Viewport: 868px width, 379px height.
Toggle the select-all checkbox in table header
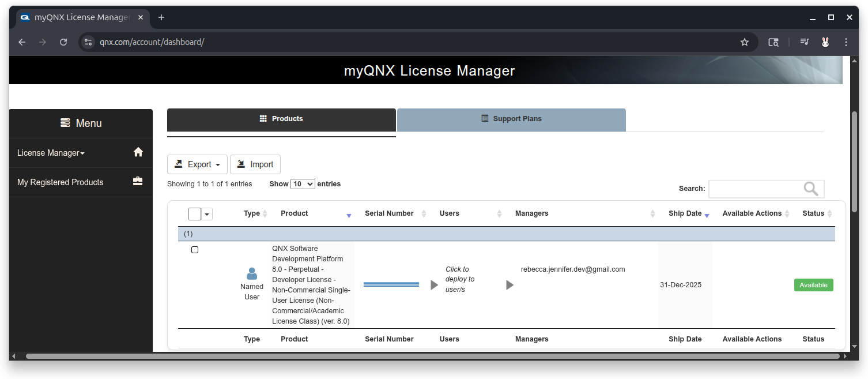coord(195,214)
